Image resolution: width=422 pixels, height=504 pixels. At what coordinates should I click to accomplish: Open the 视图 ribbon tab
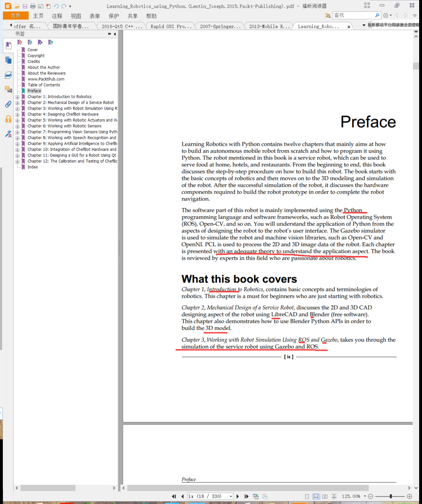click(x=76, y=16)
